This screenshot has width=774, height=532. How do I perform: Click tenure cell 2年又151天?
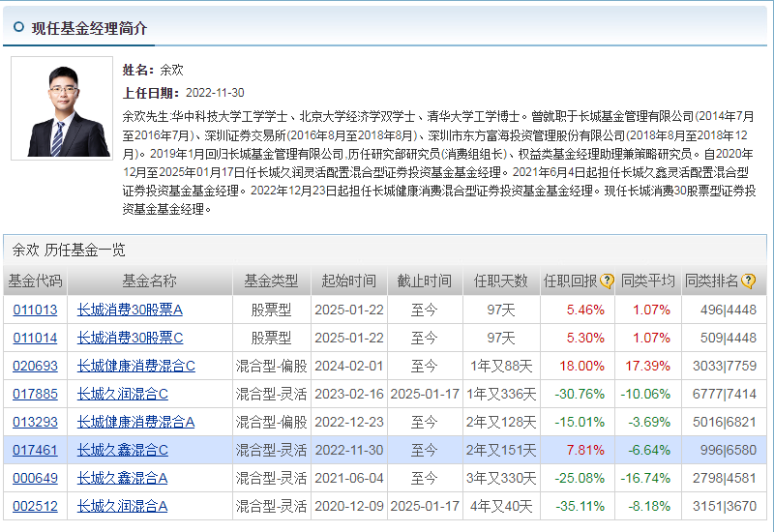point(501,450)
